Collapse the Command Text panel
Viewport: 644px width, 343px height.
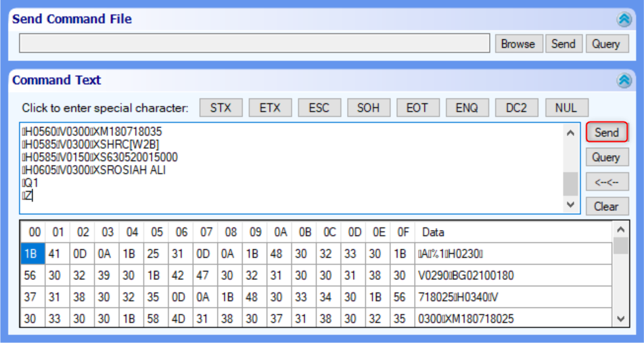click(624, 80)
